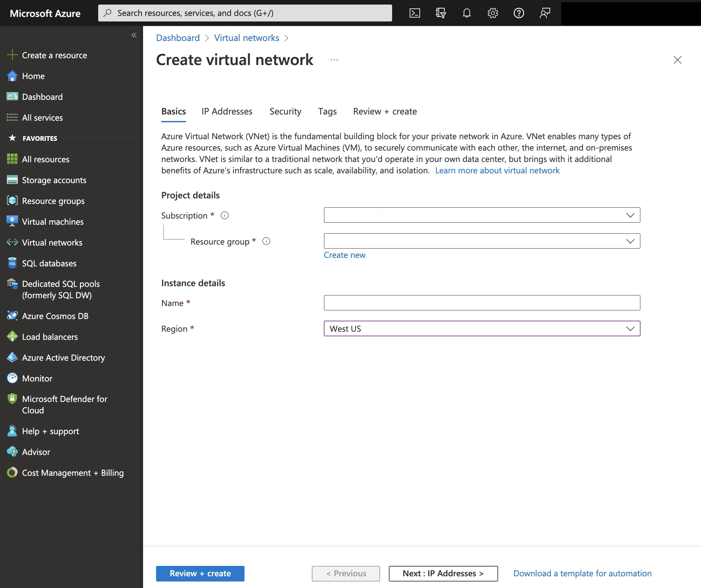This screenshot has height=588, width=701.
Task: Open the more options ellipsis beside title
Action: (x=334, y=60)
